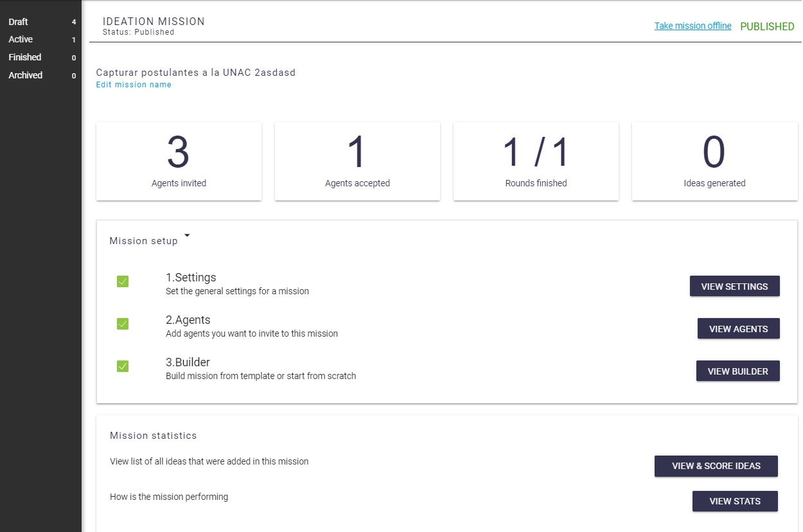Click View & Score Ideas button
Screen dimensions: 803x532
[716, 466]
